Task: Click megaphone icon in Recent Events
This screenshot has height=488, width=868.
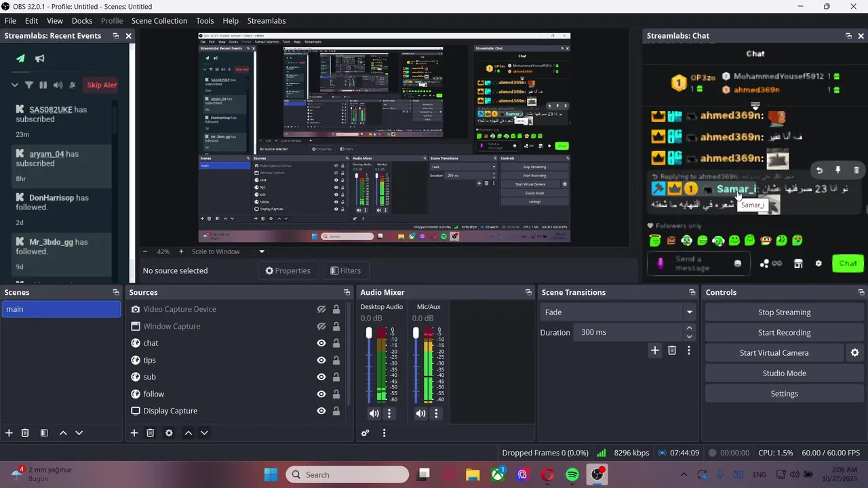Action: pyautogui.click(x=40, y=58)
